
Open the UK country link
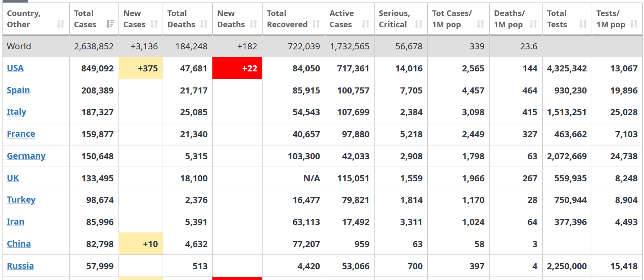[x=13, y=178]
